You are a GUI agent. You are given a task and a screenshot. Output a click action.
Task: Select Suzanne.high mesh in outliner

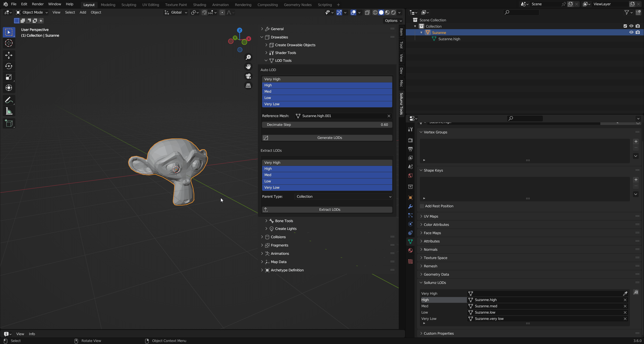(x=449, y=39)
